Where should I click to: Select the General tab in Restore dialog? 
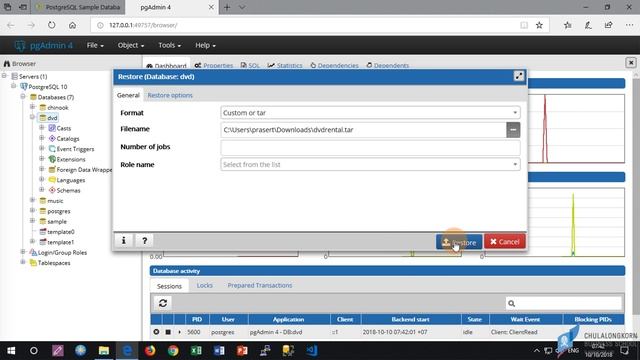point(128,95)
